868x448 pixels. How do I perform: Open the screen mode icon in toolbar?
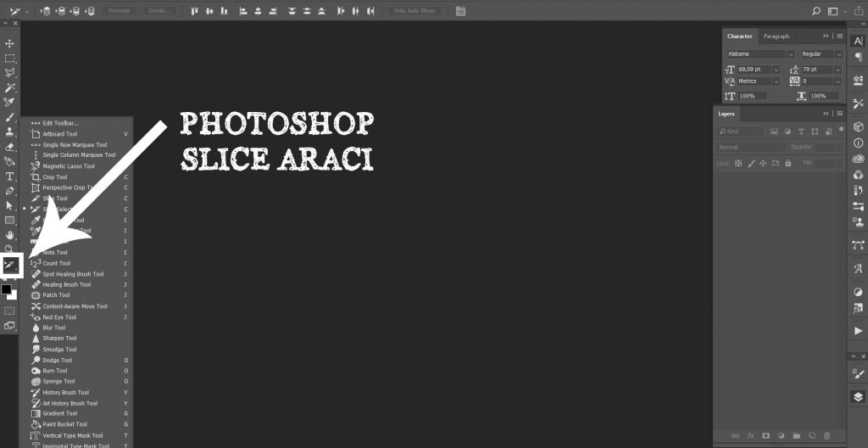9,326
